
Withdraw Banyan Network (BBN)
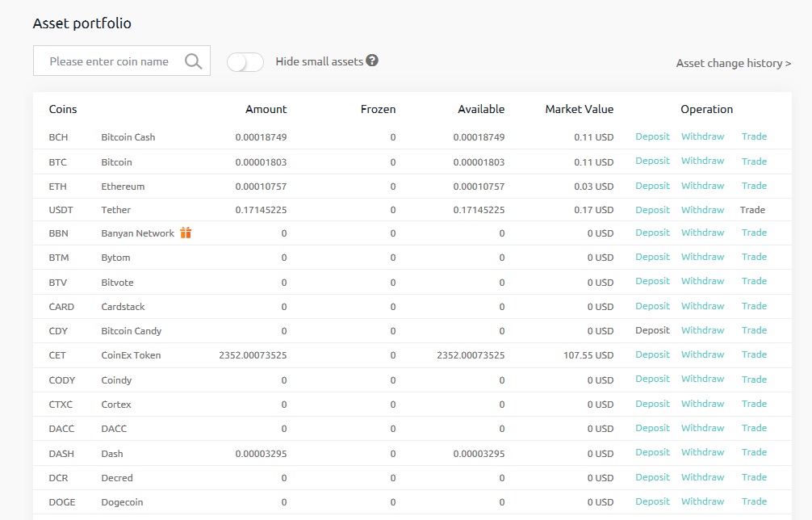click(x=703, y=233)
